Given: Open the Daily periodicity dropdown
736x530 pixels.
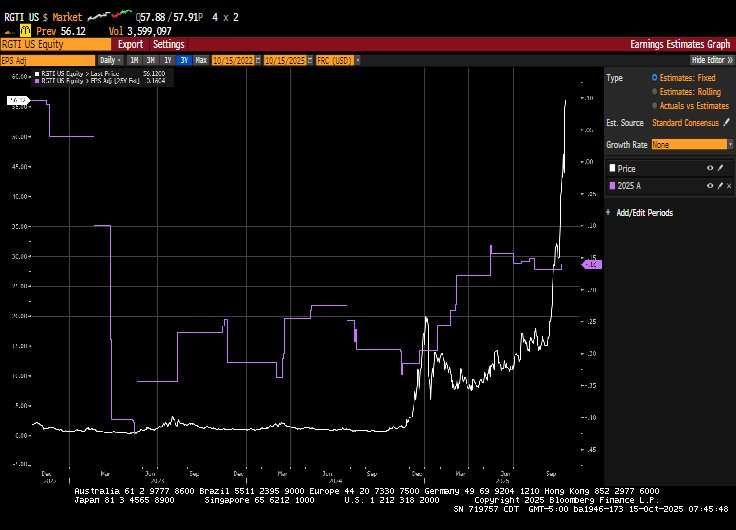Looking at the screenshot, I should 110,60.
